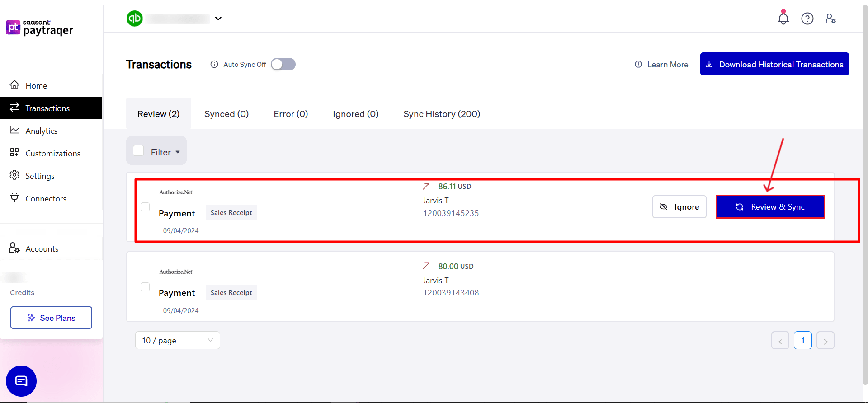Click the Learn More link
The image size is (868, 403).
tap(668, 65)
